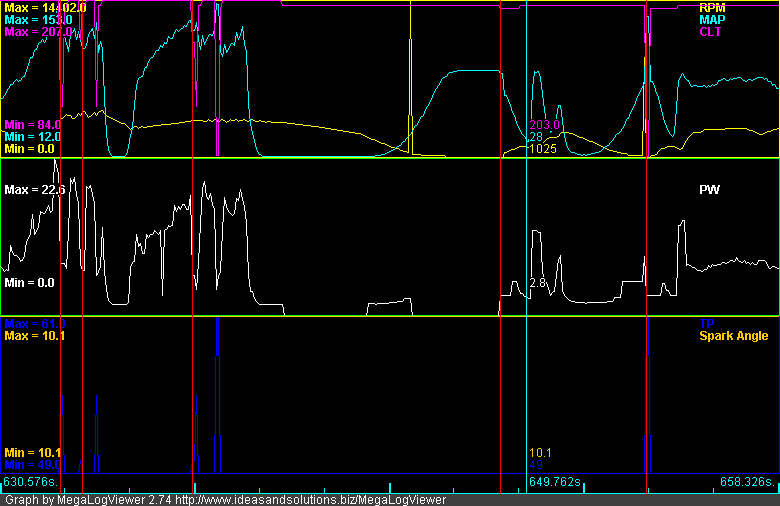Click the 630.576s start time label

[30, 482]
